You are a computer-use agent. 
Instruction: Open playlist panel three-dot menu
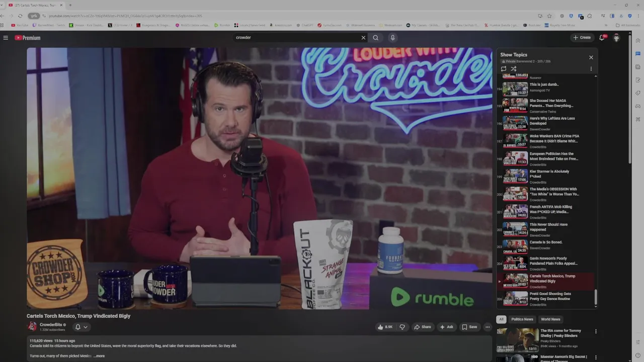click(591, 69)
